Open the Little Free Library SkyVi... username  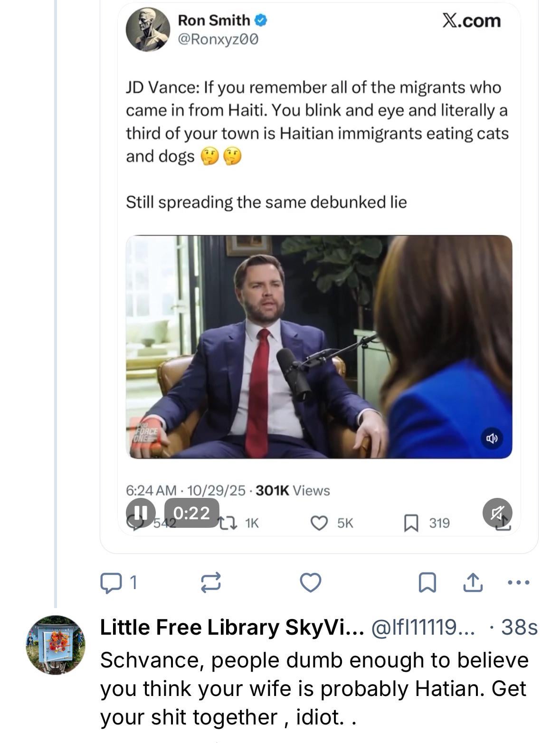pos(232,628)
